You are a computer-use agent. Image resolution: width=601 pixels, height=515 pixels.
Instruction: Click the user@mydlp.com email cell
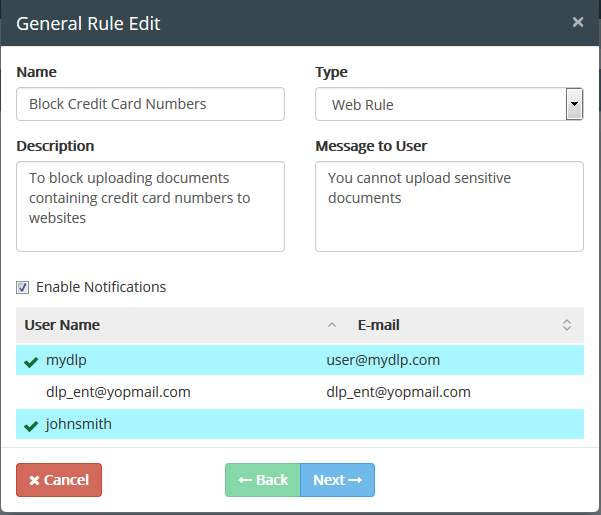click(x=383, y=360)
